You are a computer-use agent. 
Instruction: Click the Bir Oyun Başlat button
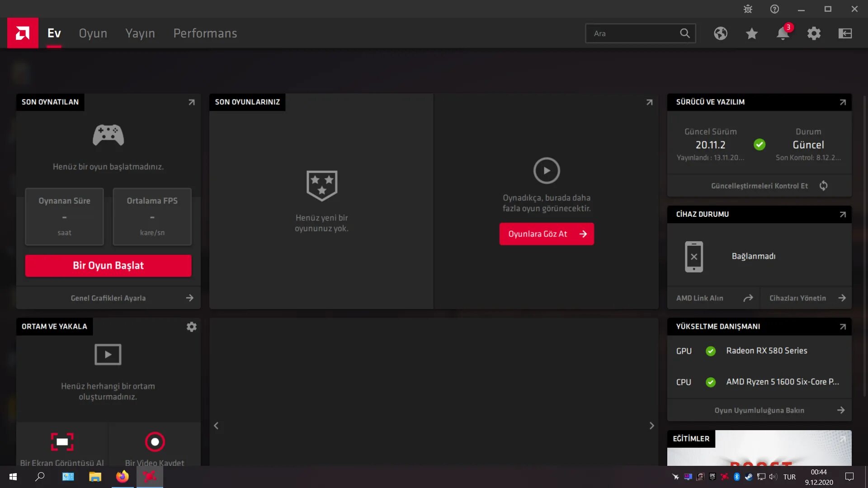108,266
